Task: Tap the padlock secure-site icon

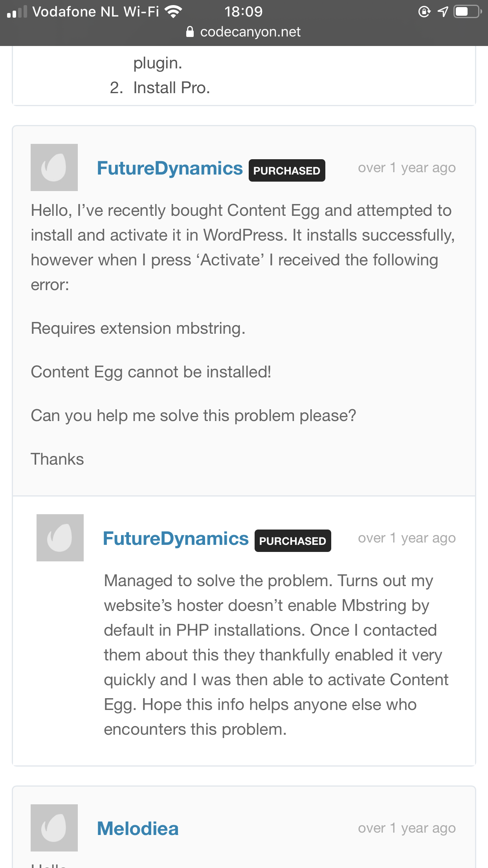Action: coord(190,31)
